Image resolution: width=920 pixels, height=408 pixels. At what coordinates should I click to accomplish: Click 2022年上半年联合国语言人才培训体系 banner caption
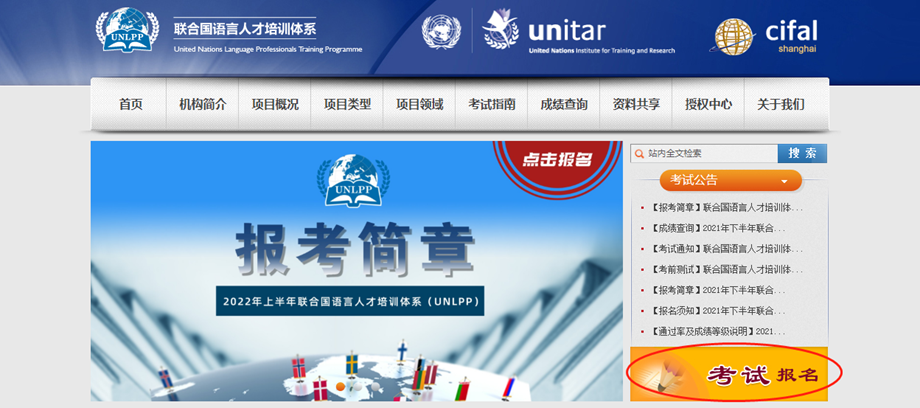(x=350, y=301)
